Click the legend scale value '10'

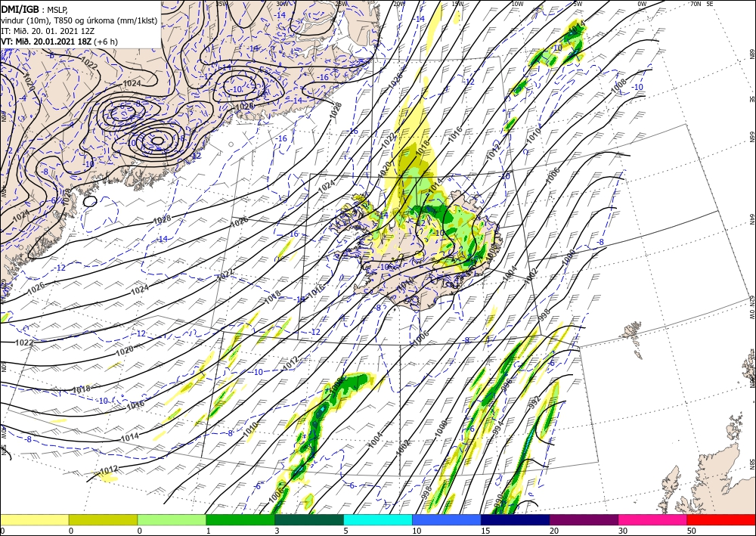[x=417, y=531]
